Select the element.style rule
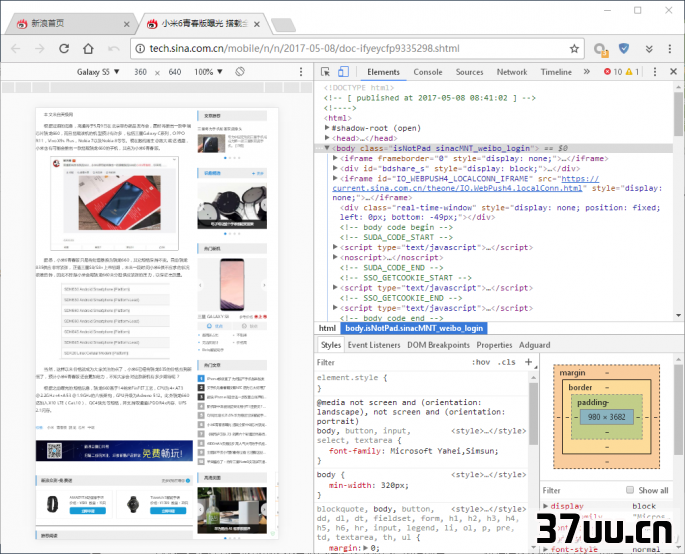The width and height of the screenshot is (685, 554). (x=352, y=377)
